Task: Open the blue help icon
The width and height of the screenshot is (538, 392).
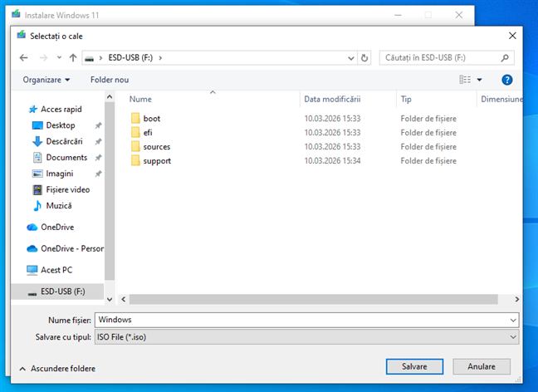Action: click(506, 80)
